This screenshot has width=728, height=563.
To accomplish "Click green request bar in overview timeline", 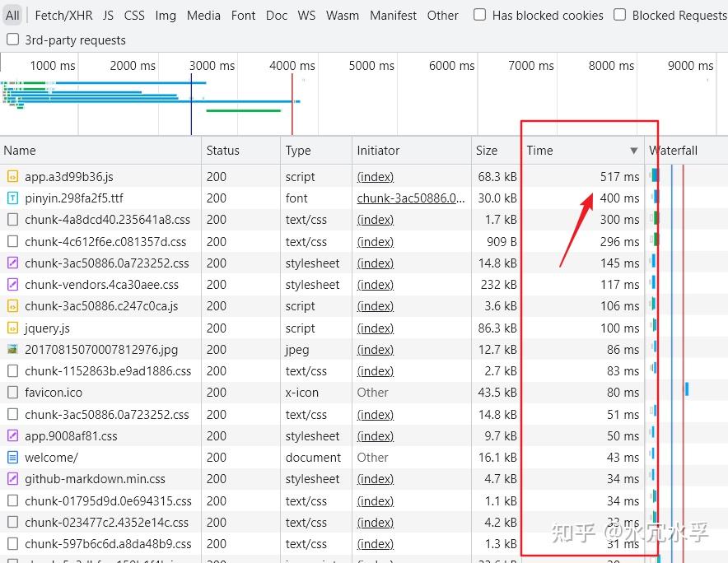I will [x=243, y=110].
